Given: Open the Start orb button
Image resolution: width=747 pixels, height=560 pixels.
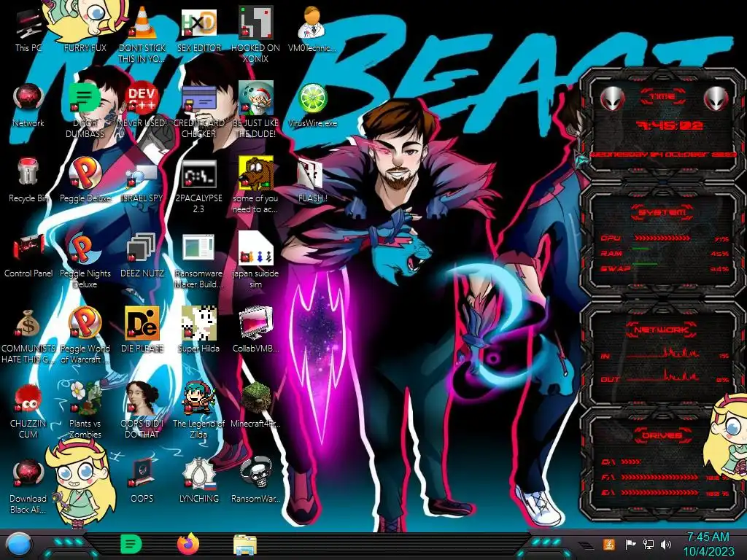Looking at the screenshot, I should point(19,544).
